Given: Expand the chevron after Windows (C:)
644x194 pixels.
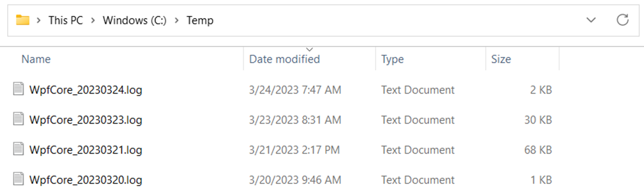Looking at the screenshot, I should tap(176, 21).
